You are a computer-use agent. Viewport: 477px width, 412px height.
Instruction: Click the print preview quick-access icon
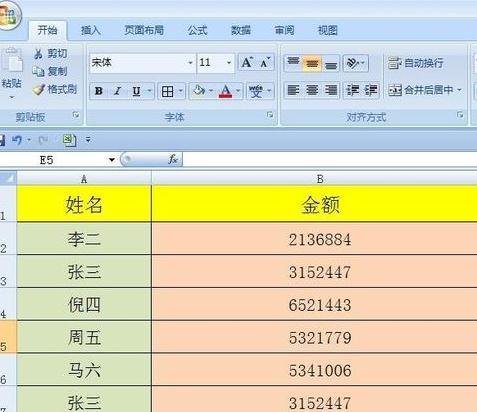[69, 140]
